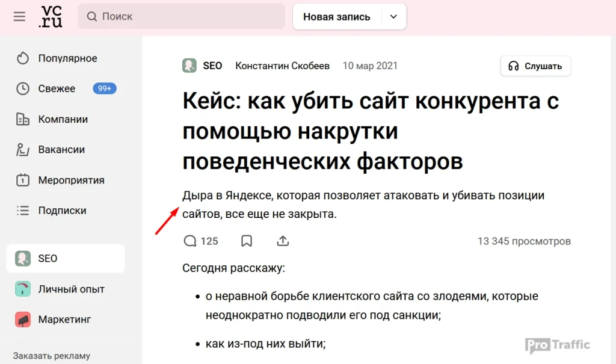The height and width of the screenshot is (364, 616).
Task: Go to vc.ru home logo
Action: click(51, 16)
